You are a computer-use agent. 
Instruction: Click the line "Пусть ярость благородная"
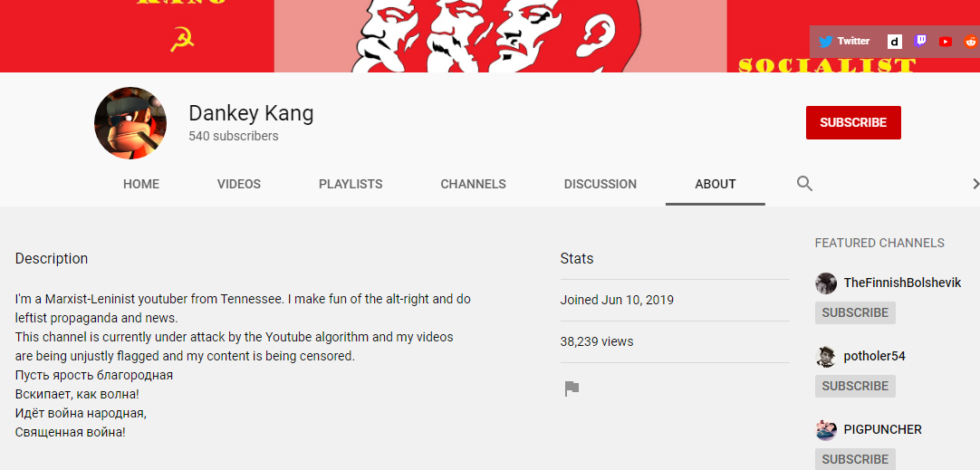94,376
